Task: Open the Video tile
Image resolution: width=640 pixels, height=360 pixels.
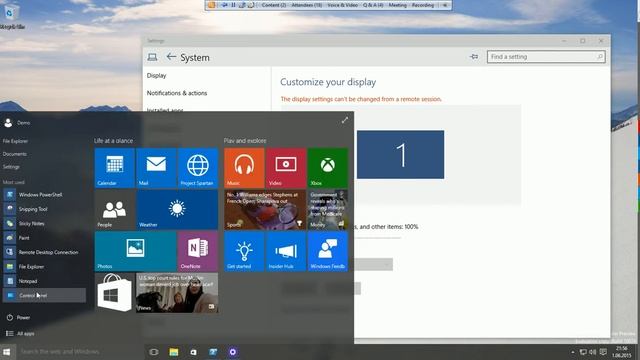Action: pos(286,168)
